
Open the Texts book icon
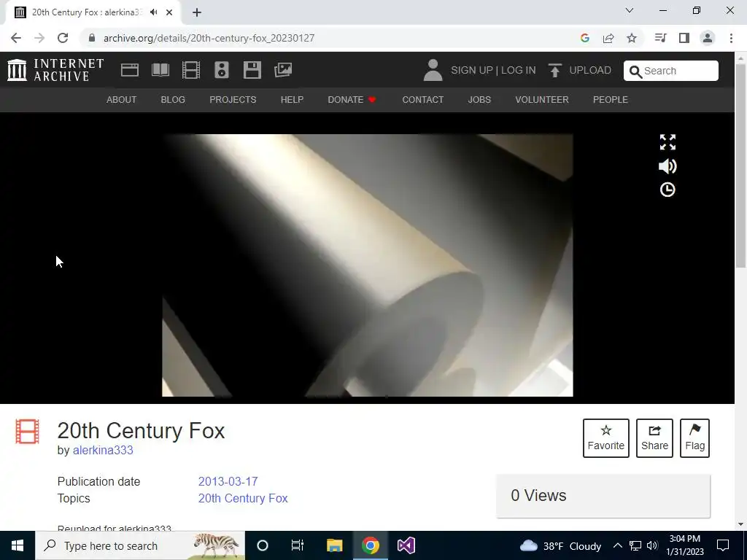(160, 70)
